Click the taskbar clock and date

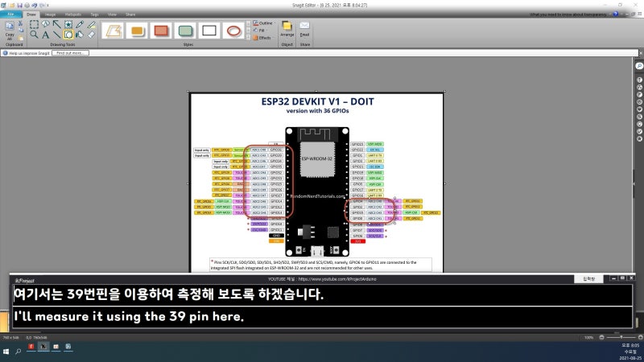[630, 352]
